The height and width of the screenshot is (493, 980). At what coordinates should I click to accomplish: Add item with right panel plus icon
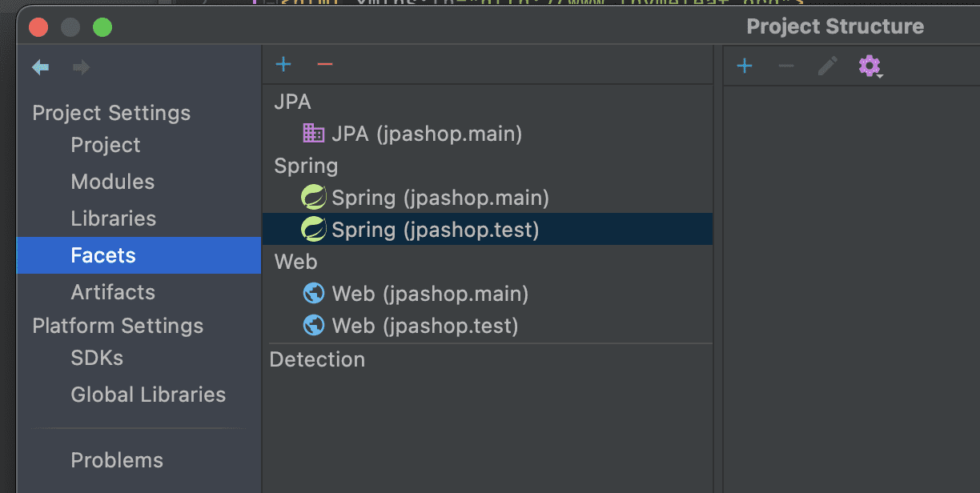tap(745, 66)
